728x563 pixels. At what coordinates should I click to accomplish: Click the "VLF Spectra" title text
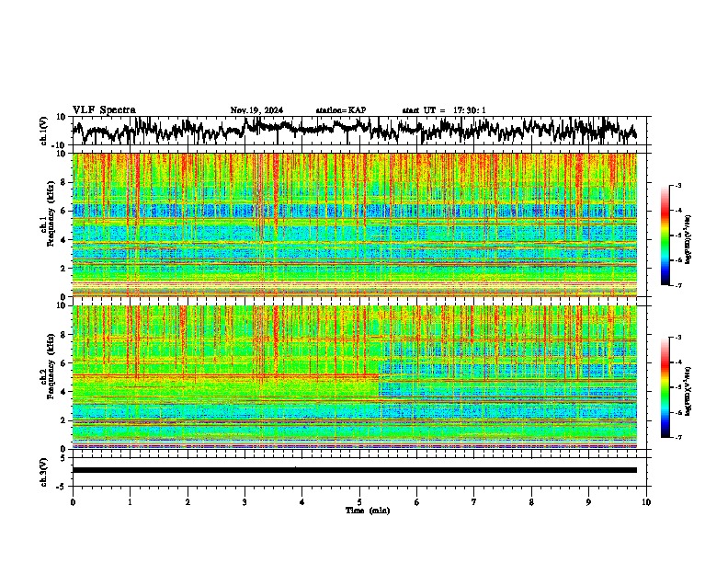[x=104, y=110]
